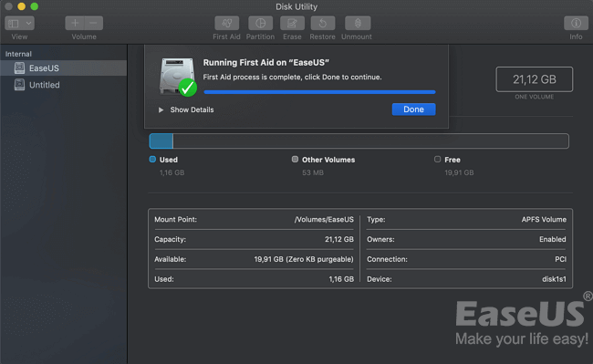
Task: Click the 19,91 GB (Zero KB purgeable) value
Action: coord(304,259)
